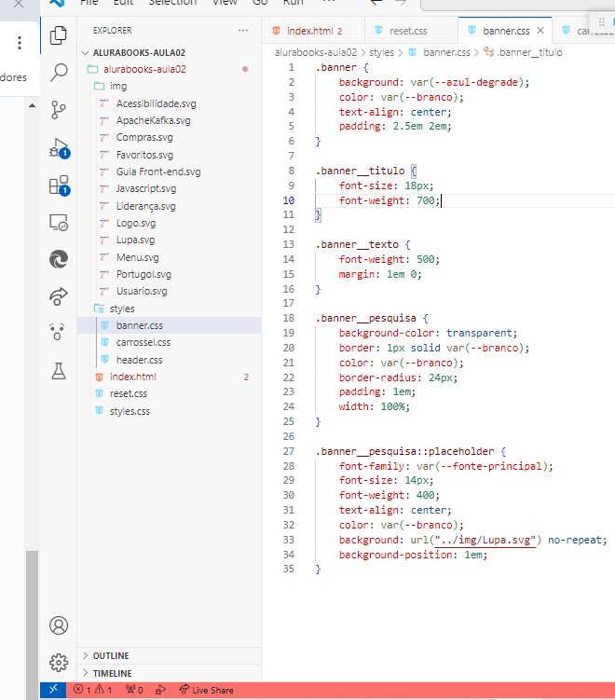This screenshot has width=615, height=700.
Task: Collapse the img folder
Action: (x=117, y=86)
